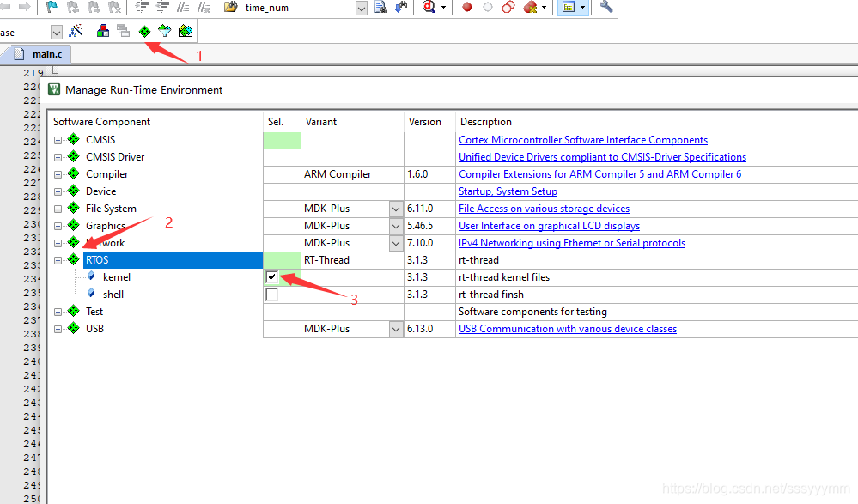Open Pack Installer icon
858x504 pixels.
186,31
